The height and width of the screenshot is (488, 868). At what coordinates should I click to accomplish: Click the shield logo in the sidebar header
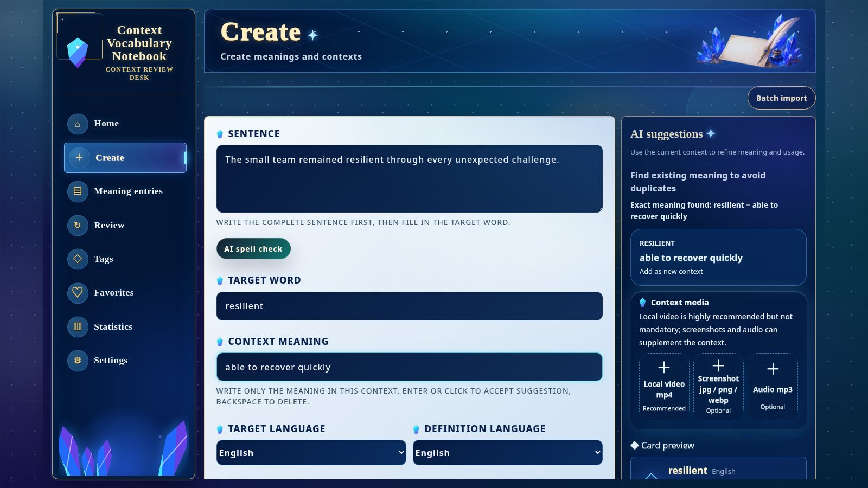pos(78,52)
